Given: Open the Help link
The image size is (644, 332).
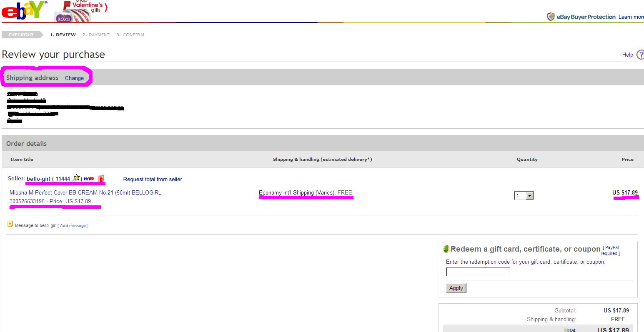Looking at the screenshot, I should tap(627, 55).
